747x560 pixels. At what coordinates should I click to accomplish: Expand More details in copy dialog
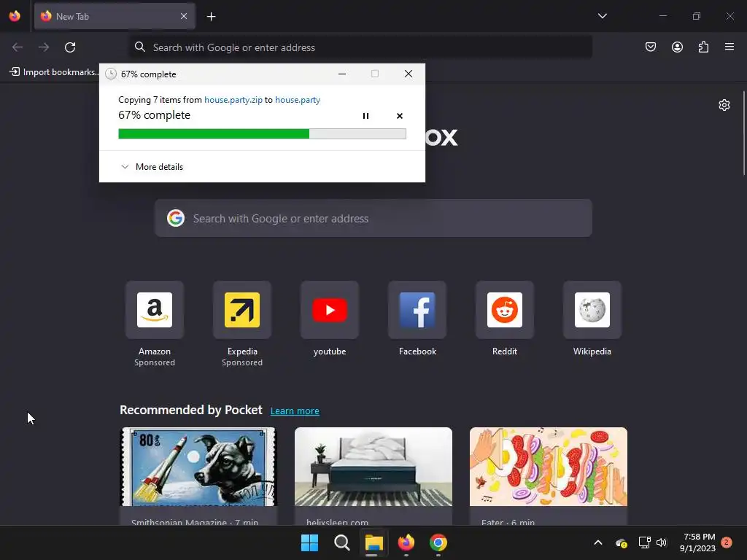pyautogui.click(x=152, y=167)
